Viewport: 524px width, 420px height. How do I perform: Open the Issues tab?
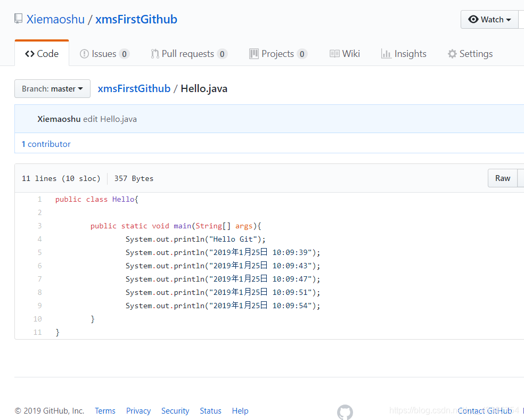tap(104, 54)
